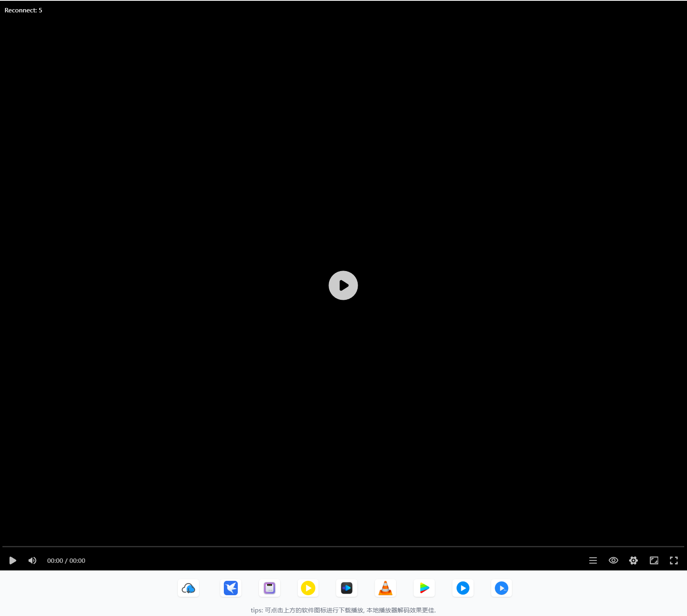Click the large center play button
Screen dimensions: 687x616
coord(343,285)
